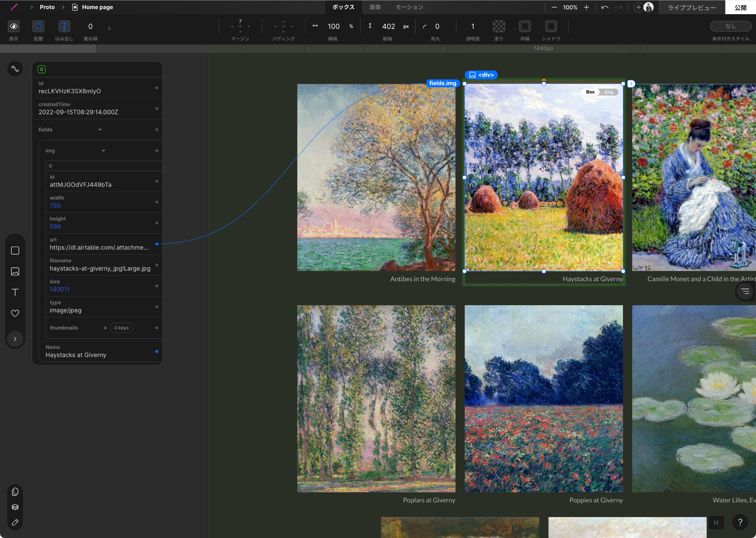The image size is (756, 538).
Task: Toggle the connector dot for type
Action: point(157,307)
